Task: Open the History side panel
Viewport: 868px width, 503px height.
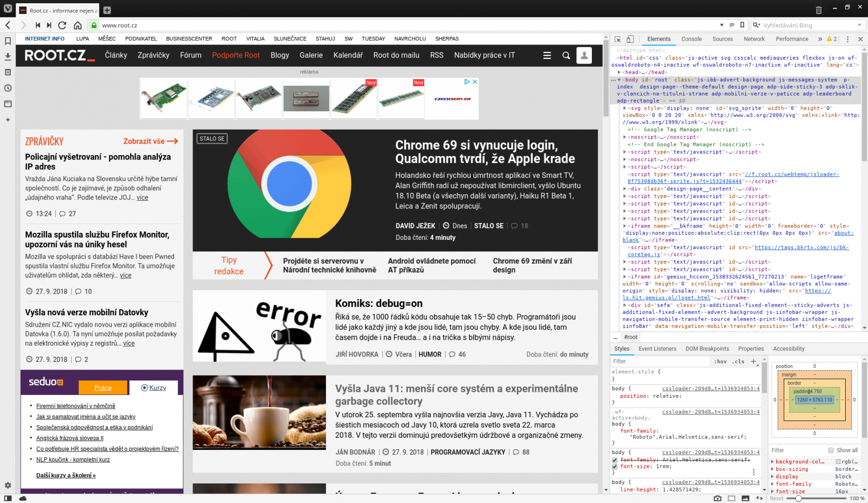Action: pyautogui.click(x=8, y=88)
